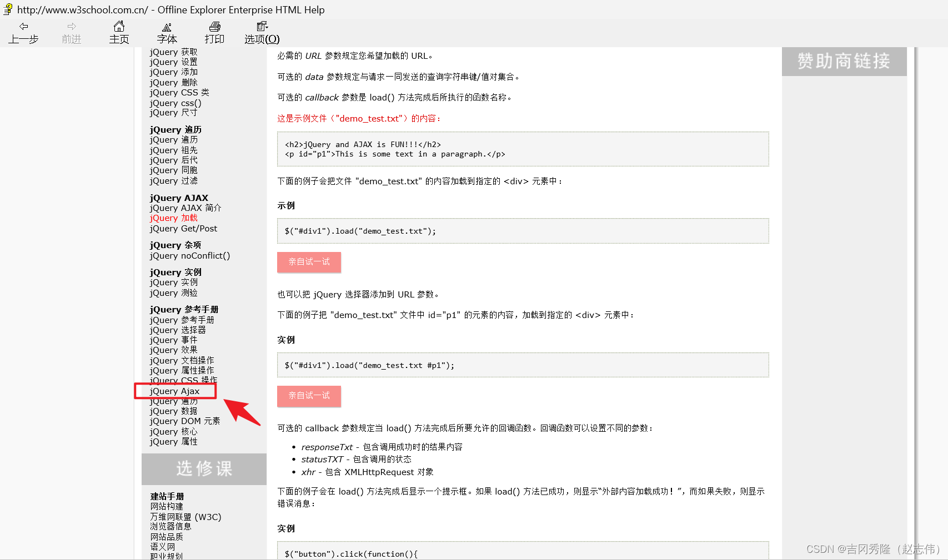Open jQuery Get/Post link

pyautogui.click(x=183, y=229)
